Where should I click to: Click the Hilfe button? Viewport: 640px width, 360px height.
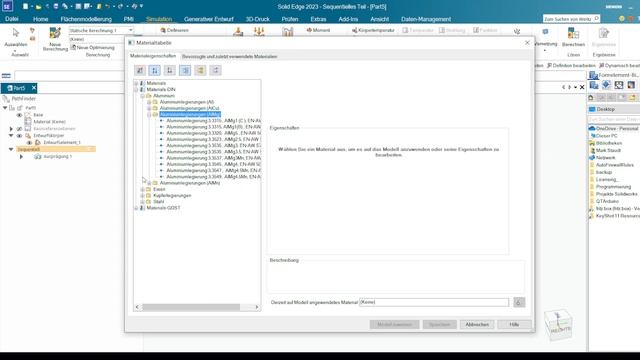pos(514,324)
